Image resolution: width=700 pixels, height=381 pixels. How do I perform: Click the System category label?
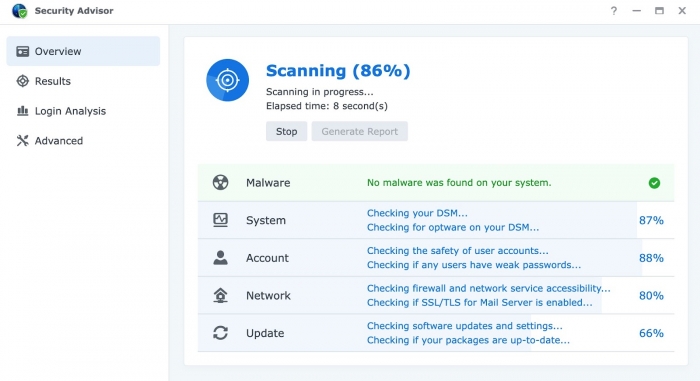tap(266, 220)
